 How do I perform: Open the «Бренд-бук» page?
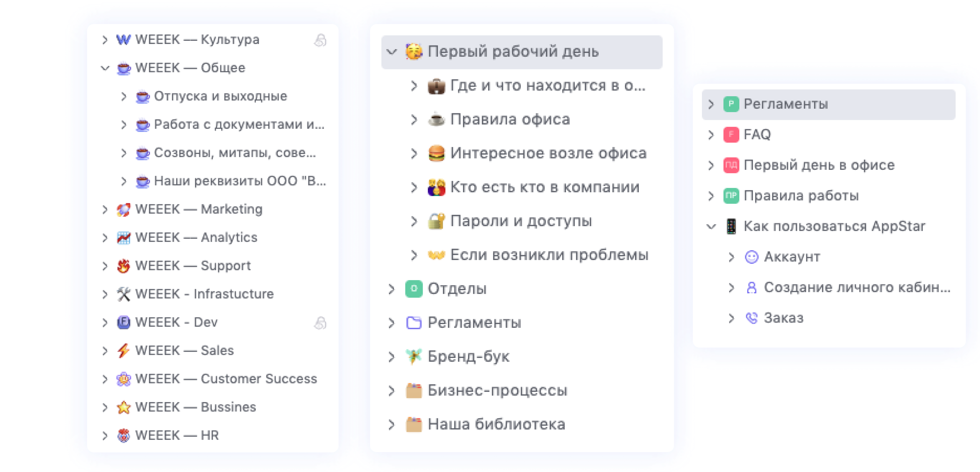point(469,356)
